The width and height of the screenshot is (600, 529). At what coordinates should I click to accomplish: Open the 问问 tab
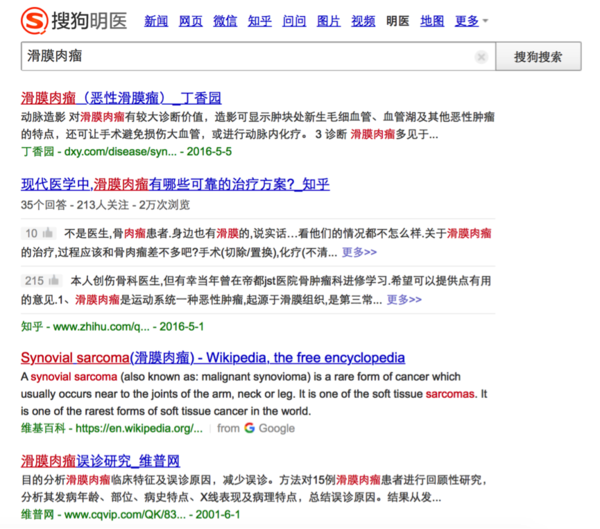tap(294, 21)
